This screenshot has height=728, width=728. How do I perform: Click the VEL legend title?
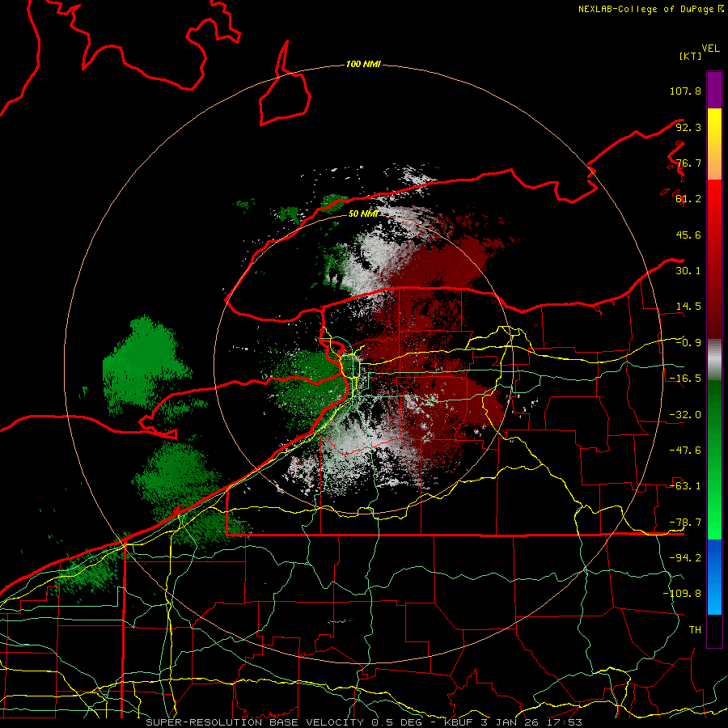tap(710, 48)
